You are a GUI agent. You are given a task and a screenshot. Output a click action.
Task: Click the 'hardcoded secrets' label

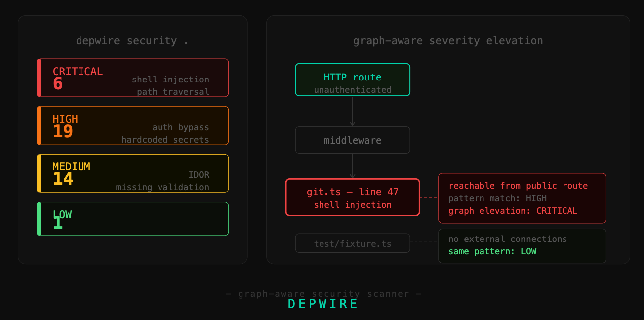coord(165,140)
